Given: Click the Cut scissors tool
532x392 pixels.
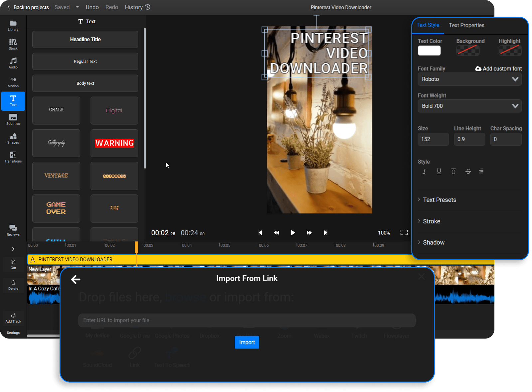Looking at the screenshot, I should pos(13,265).
